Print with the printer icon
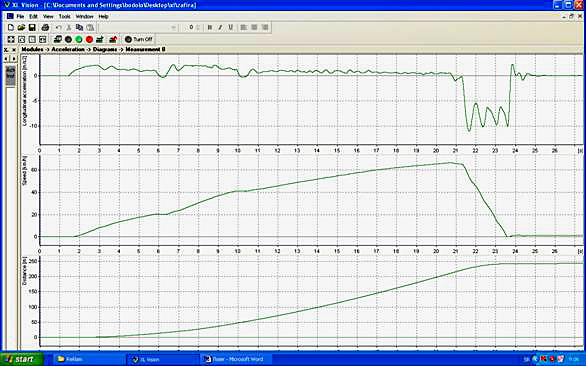The image size is (586, 366). coord(45,27)
